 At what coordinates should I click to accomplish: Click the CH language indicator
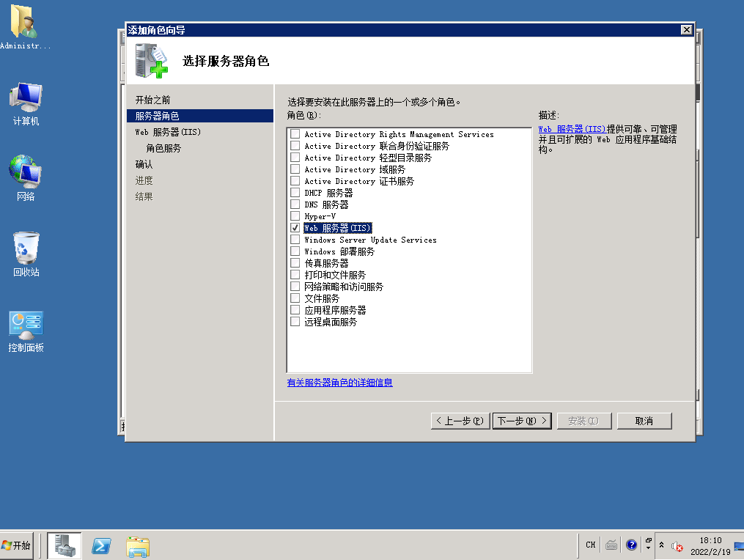tap(590, 545)
